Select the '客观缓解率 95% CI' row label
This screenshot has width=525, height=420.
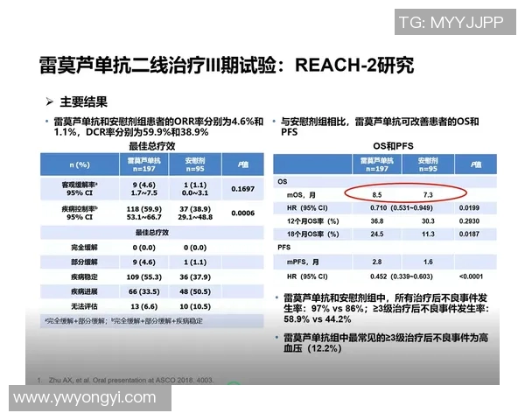coord(80,189)
